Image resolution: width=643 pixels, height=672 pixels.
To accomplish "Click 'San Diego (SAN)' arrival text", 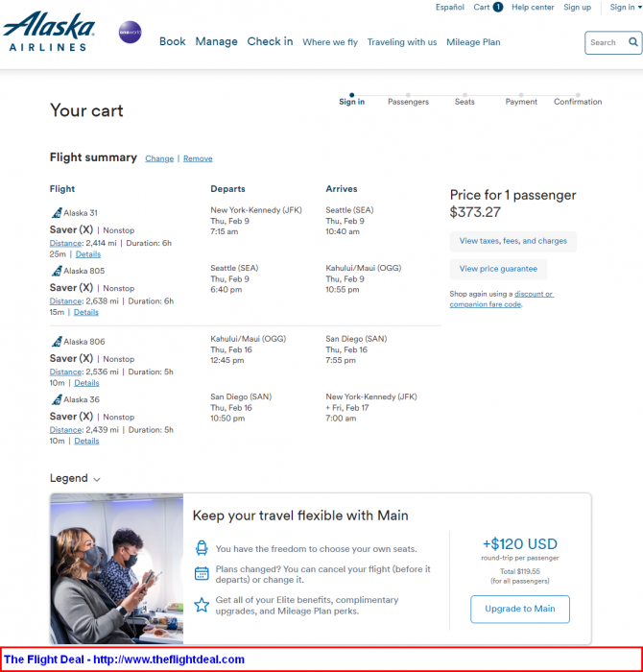I will coord(356,339).
